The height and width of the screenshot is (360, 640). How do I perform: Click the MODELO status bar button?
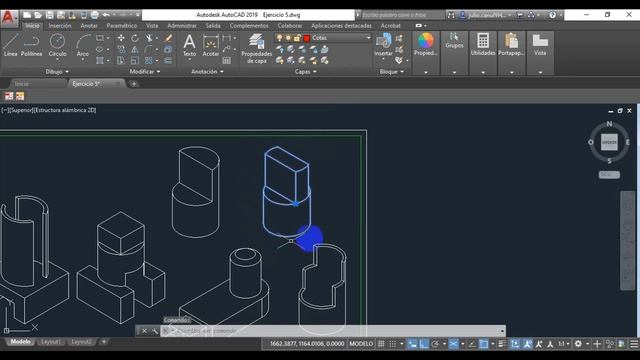pyautogui.click(x=361, y=344)
